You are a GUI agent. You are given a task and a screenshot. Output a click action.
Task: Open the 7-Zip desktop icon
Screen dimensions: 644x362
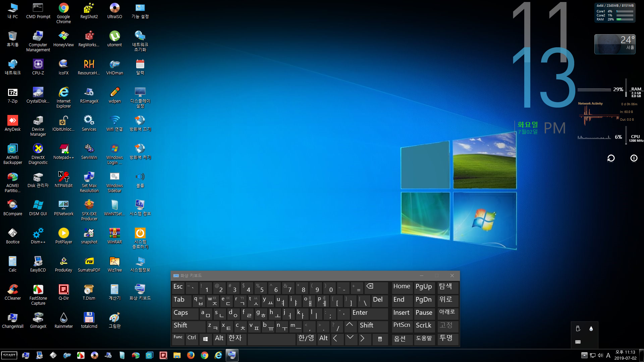(x=12, y=95)
